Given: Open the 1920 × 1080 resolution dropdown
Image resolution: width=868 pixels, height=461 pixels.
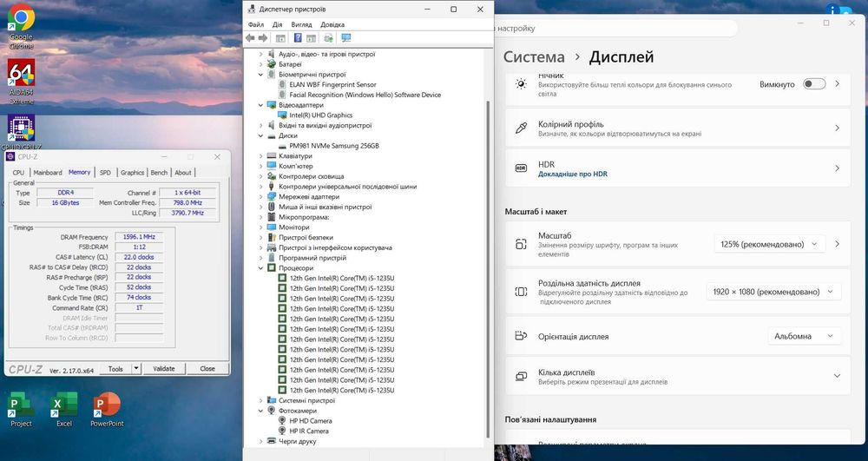Looking at the screenshot, I should [x=773, y=292].
